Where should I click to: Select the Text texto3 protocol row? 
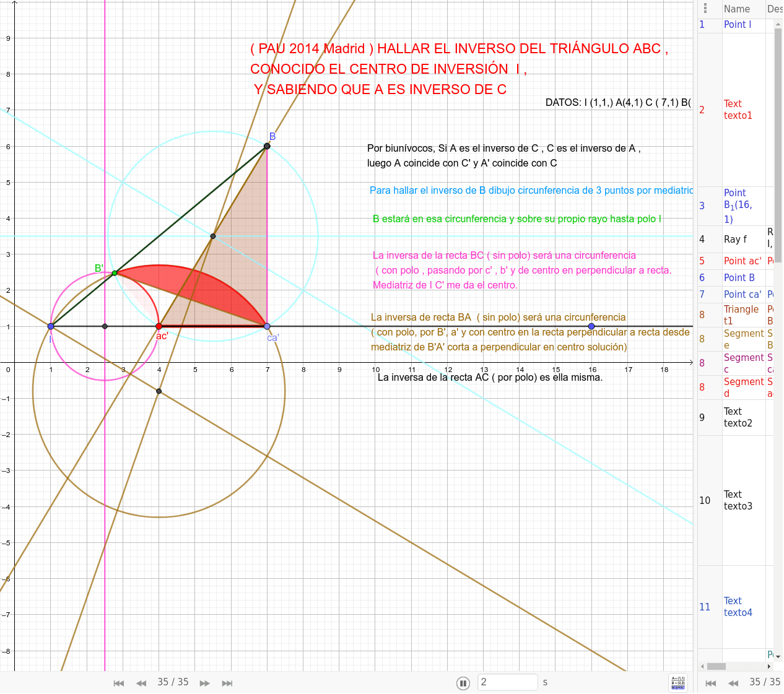[x=738, y=500]
